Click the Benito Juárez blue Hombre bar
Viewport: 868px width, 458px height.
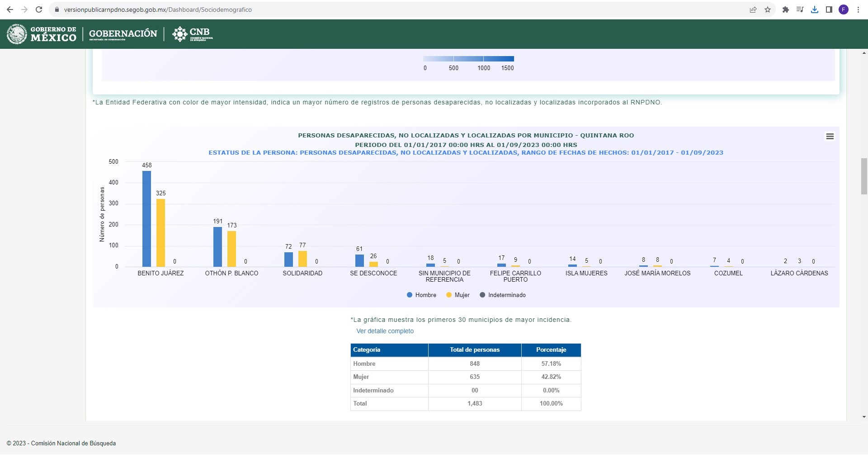146,219
